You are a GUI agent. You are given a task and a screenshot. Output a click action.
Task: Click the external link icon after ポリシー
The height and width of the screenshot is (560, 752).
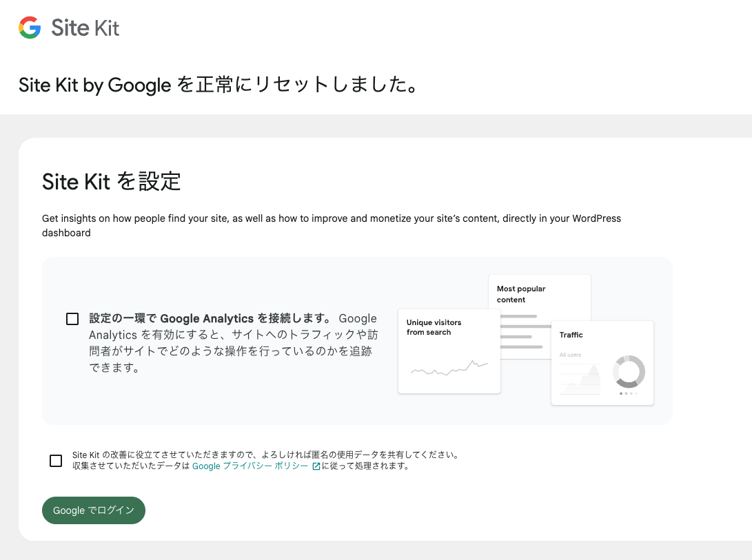pos(316,466)
